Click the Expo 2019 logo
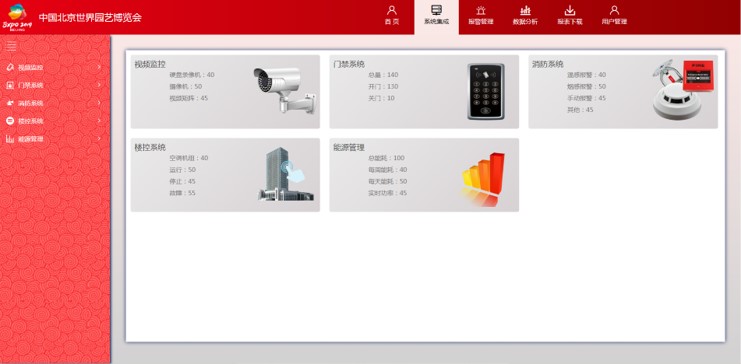Viewport: 741px width, 364px height. pyautogui.click(x=17, y=17)
